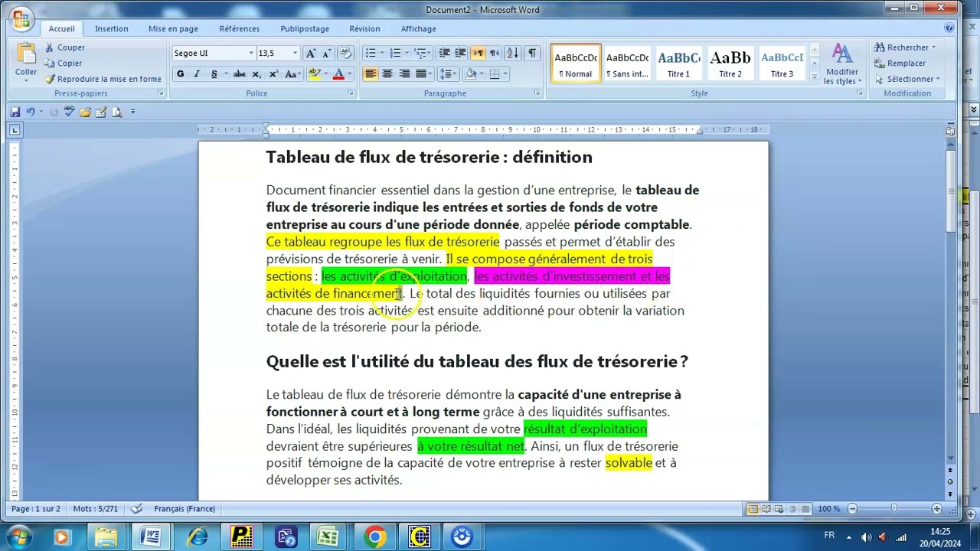Select the Sans interligne style
This screenshot has height=551, width=980.
627,64
